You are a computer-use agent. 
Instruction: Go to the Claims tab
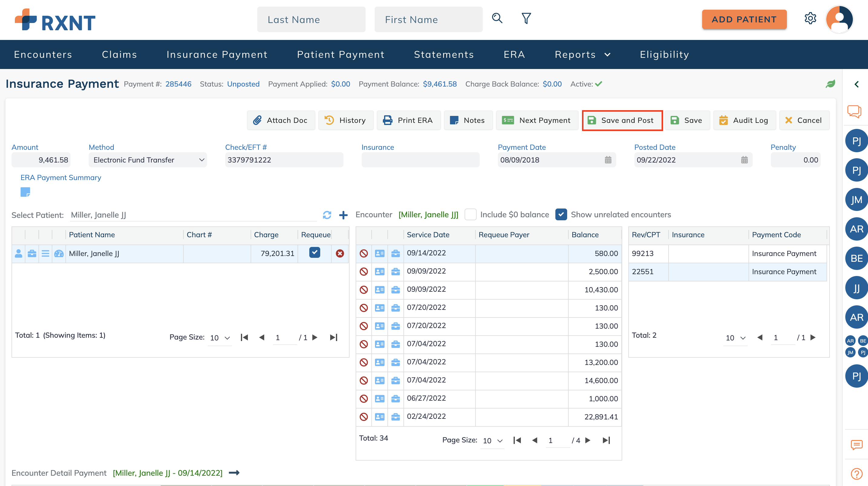pos(119,54)
